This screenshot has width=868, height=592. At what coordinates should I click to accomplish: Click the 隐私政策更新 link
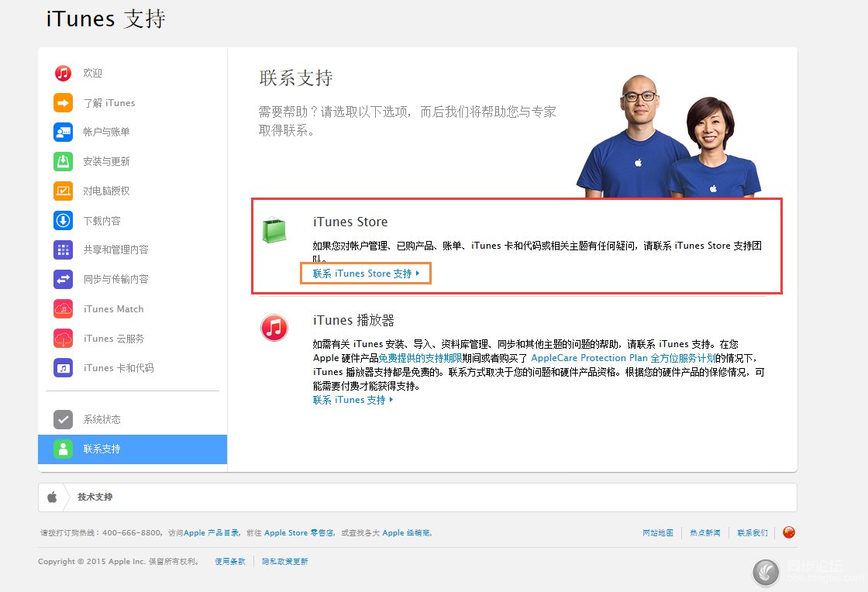point(284,561)
